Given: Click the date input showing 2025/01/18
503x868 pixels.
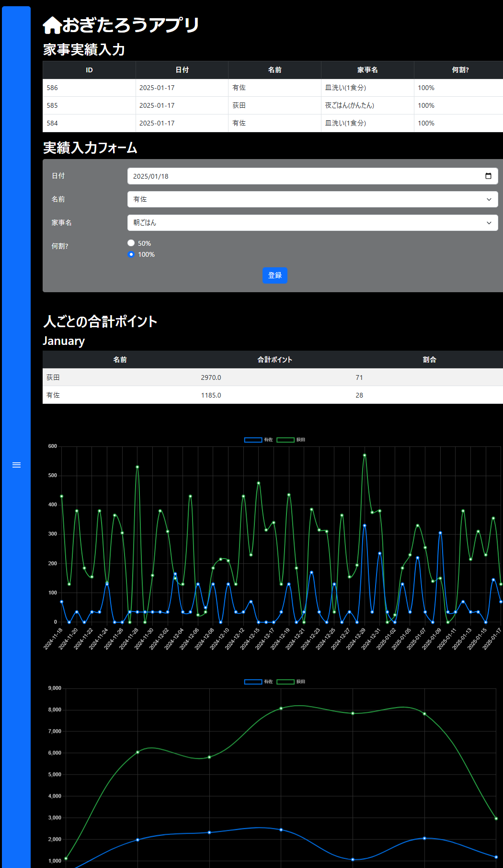Looking at the screenshot, I should (x=312, y=176).
